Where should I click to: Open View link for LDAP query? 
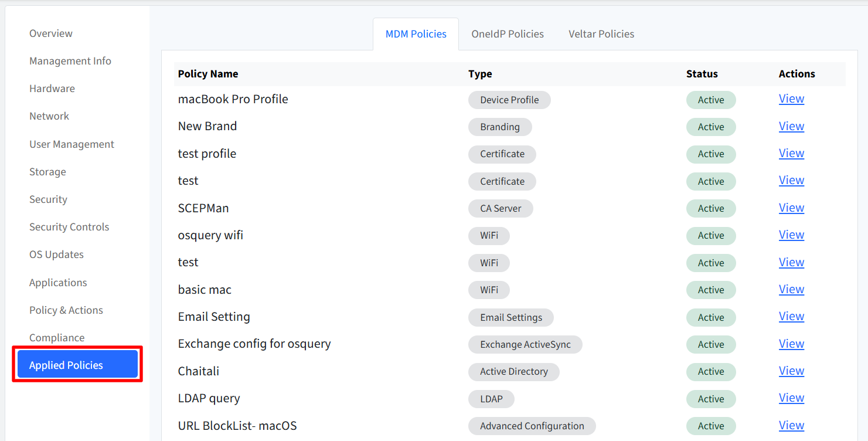[x=791, y=398]
